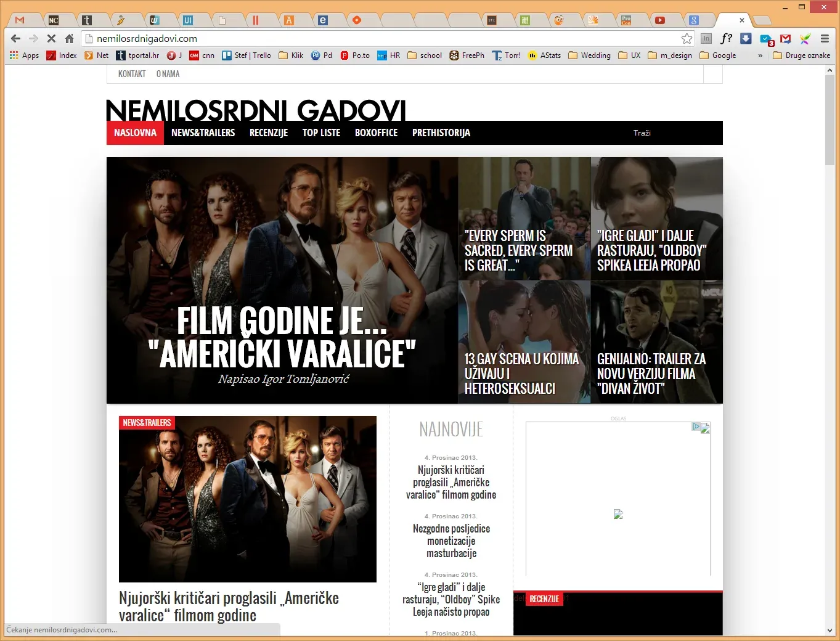Expand the m_design bookmarks folder
This screenshot has height=641, width=840.
point(670,55)
